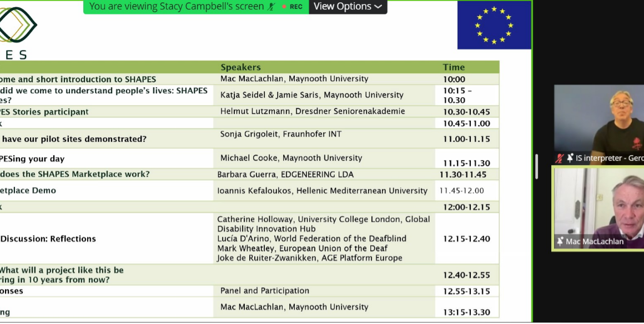Viewport: 644px width, 324px height.
Task: Click the pilot sites demonstrated session title
Action: pos(73,139)
